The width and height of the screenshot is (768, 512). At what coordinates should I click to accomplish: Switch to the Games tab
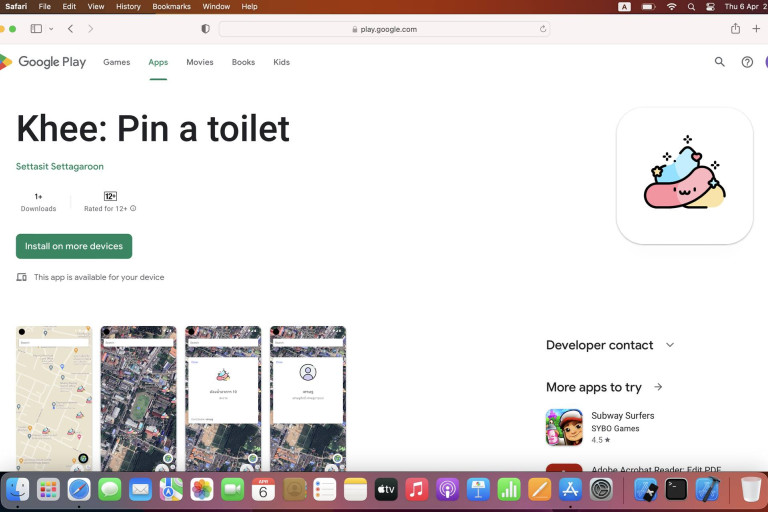pos(117,62)
